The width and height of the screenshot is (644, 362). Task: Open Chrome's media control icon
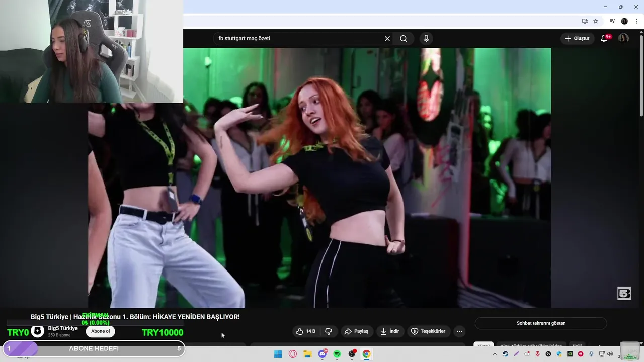coord(612,21)
